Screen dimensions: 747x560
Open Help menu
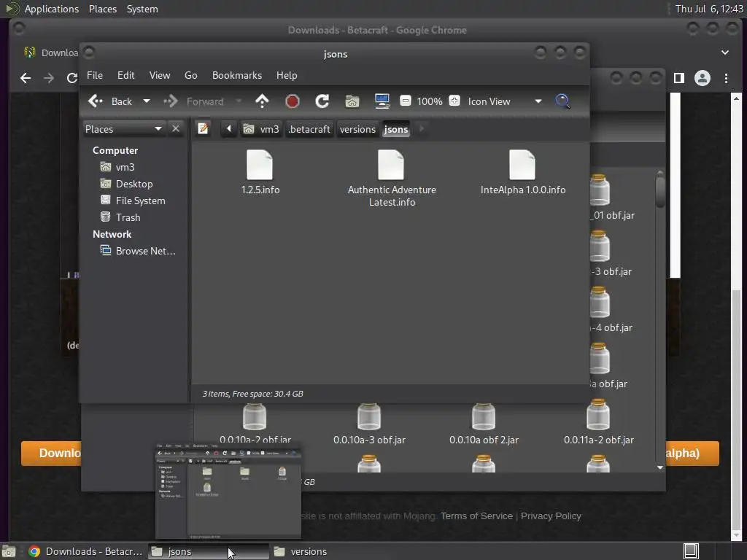pyautogui.click(x=286, y=75)
